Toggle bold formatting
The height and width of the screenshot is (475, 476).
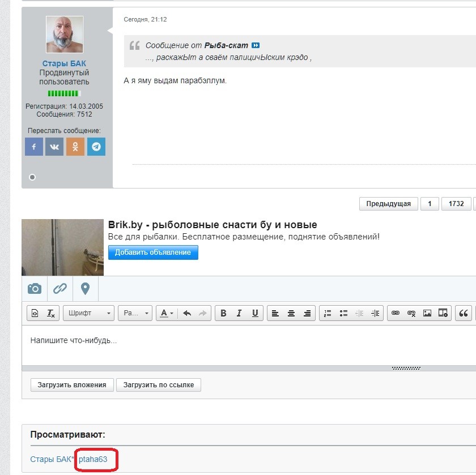[x=223, y=313]
